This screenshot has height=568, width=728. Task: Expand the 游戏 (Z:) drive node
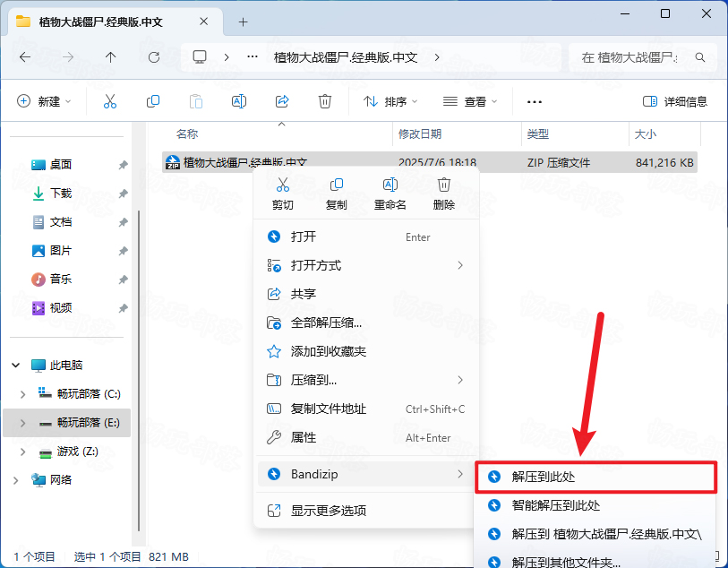(x=22, y=452)
